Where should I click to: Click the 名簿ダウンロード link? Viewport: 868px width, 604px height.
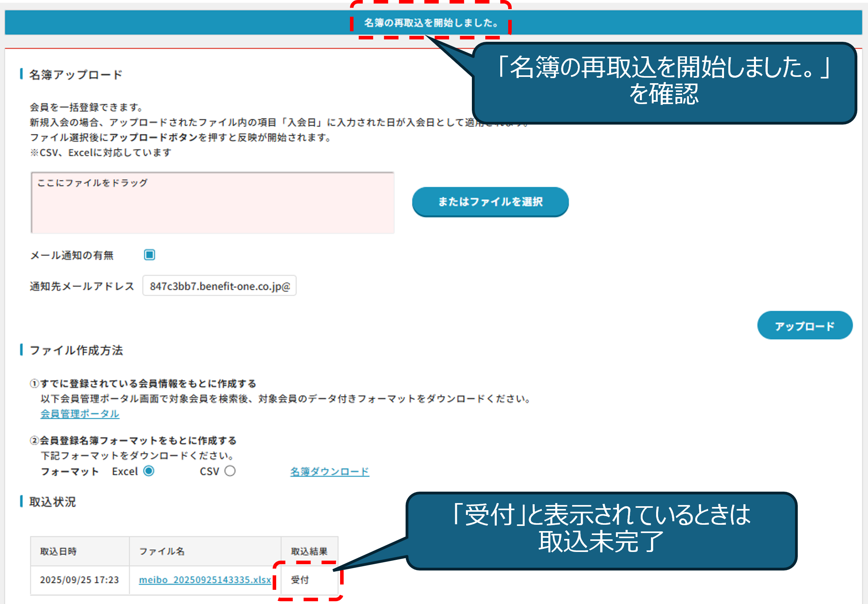(x=329, y=472)
